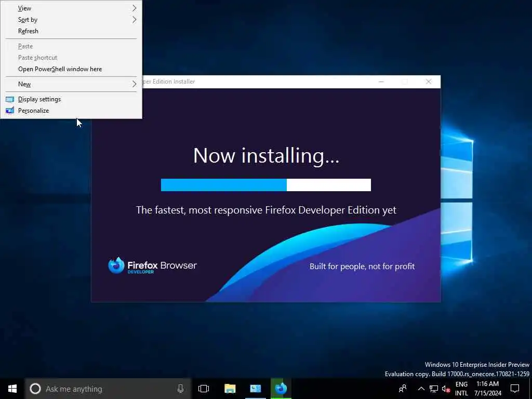Expand the New submenu arrow
The height and width of the screenshot is (399, 532).
tap(135, 84)
